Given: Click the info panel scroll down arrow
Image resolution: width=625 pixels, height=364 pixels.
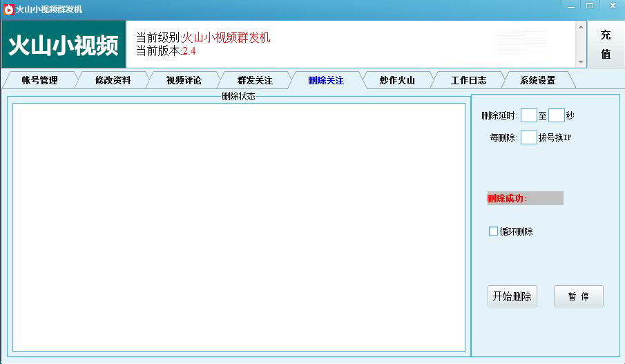Looking at the screenshot, I should tap(581, 61).
